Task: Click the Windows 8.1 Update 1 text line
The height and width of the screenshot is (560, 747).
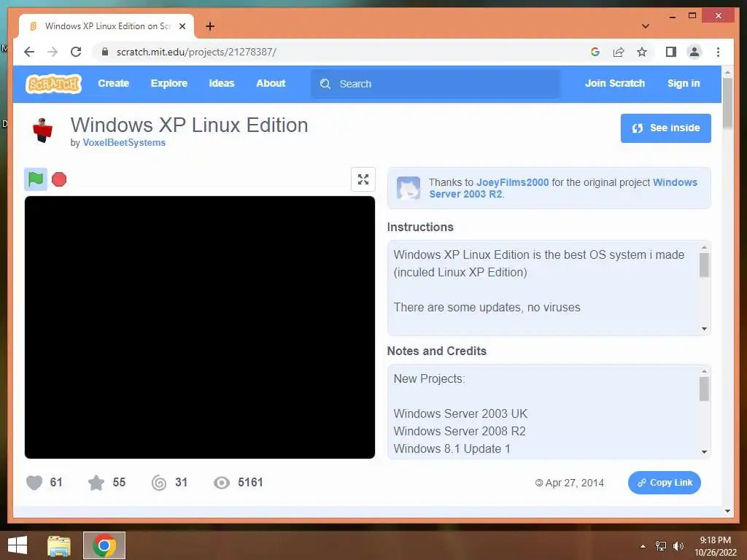Action: tap(452, 449)
